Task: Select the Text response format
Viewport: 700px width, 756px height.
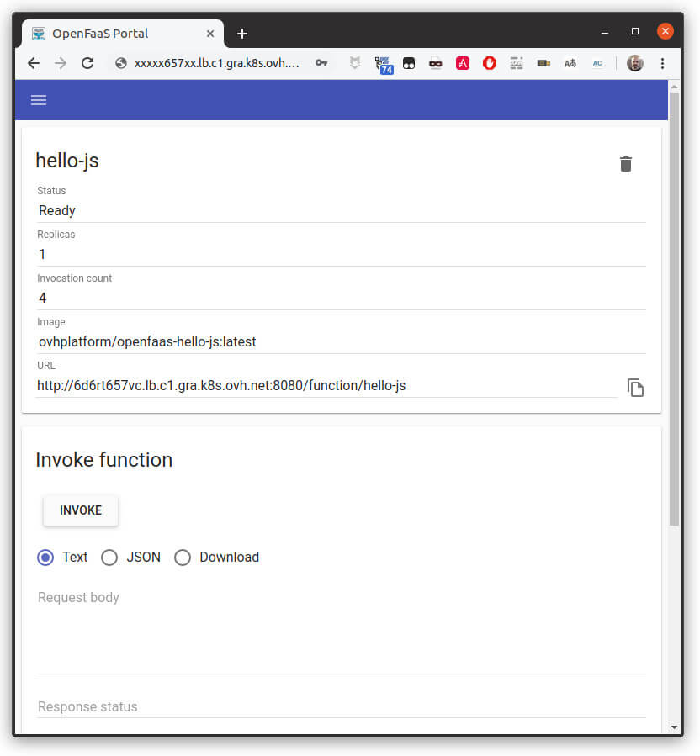Action: point(45,558)
